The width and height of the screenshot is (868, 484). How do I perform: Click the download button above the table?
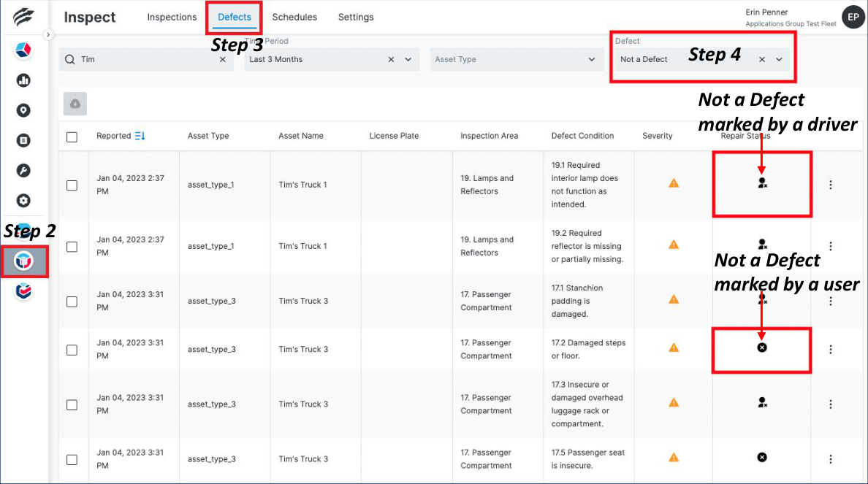(75, 104)
